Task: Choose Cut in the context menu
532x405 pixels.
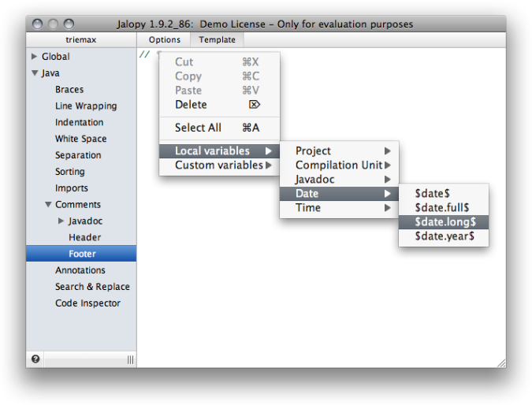Action: 219,62
